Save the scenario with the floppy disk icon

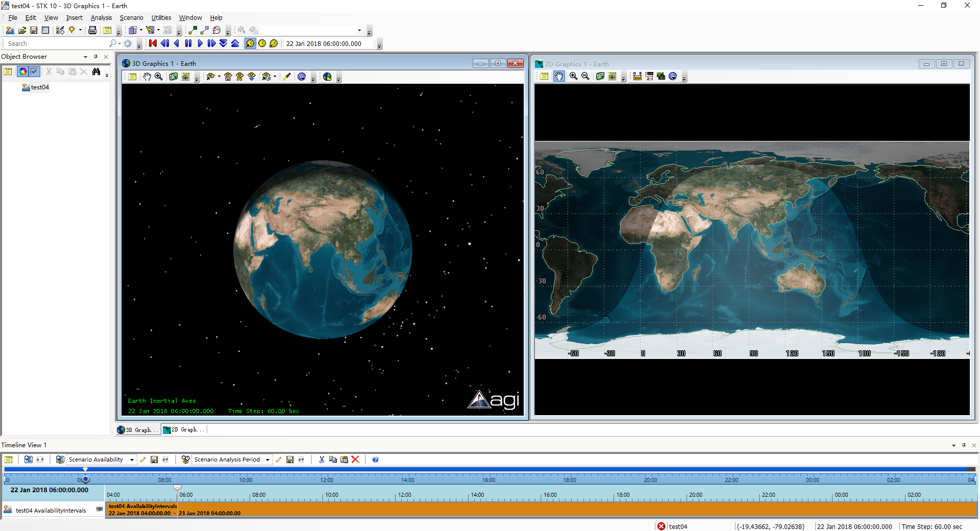[34, 30]
